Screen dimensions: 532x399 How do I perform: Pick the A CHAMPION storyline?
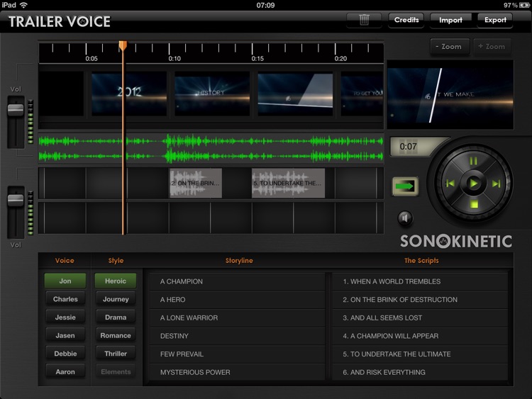click(x=237, y=281)
